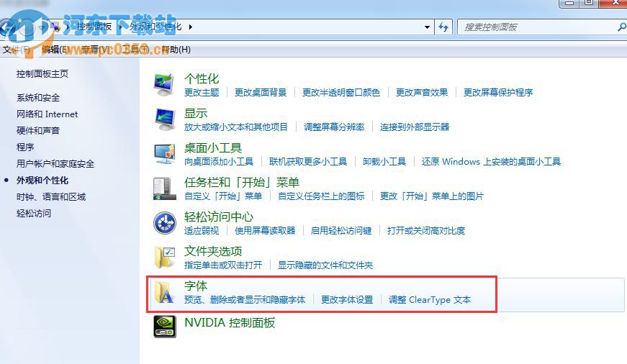The width and height of the screenshot is (627, 364).
Task: Click 自定义任务栏上的图标 link
Action: (322, 196)
